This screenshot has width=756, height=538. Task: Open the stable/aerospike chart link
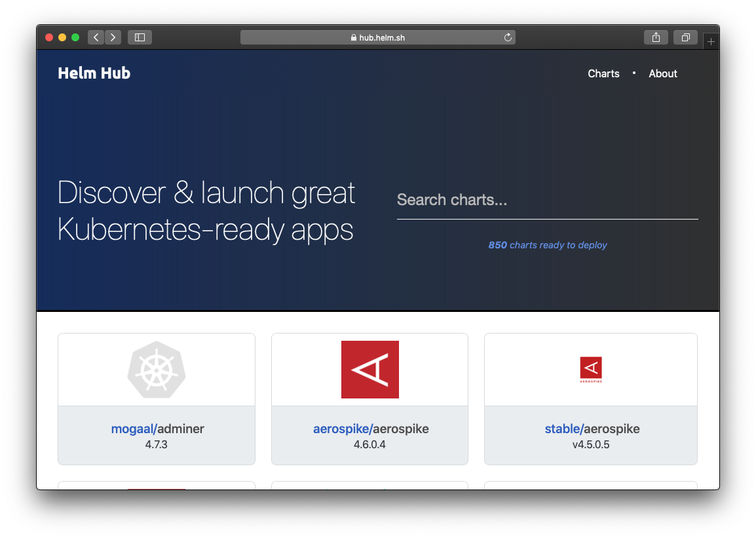tap(592, 429)
